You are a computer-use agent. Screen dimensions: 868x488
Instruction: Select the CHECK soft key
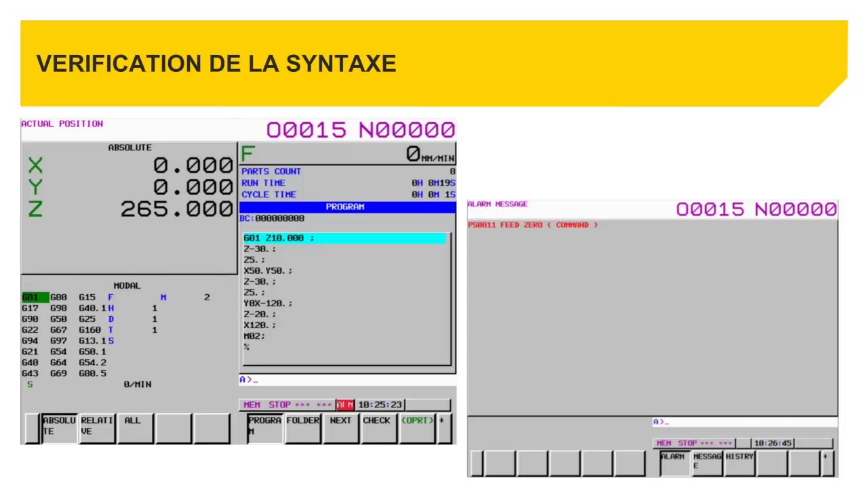(378, 428)
